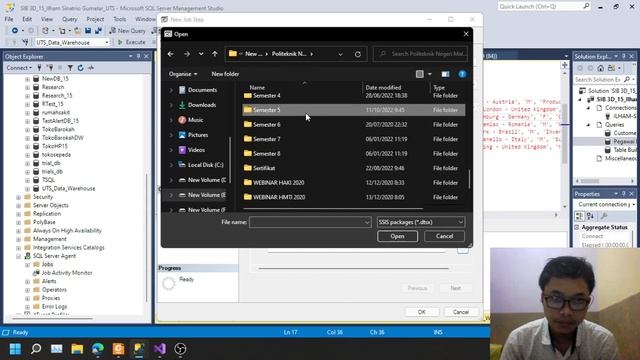The image size is (640, 360).
Task: Refresh the Open dialog folder listing
Action: (x=358, y=54)
